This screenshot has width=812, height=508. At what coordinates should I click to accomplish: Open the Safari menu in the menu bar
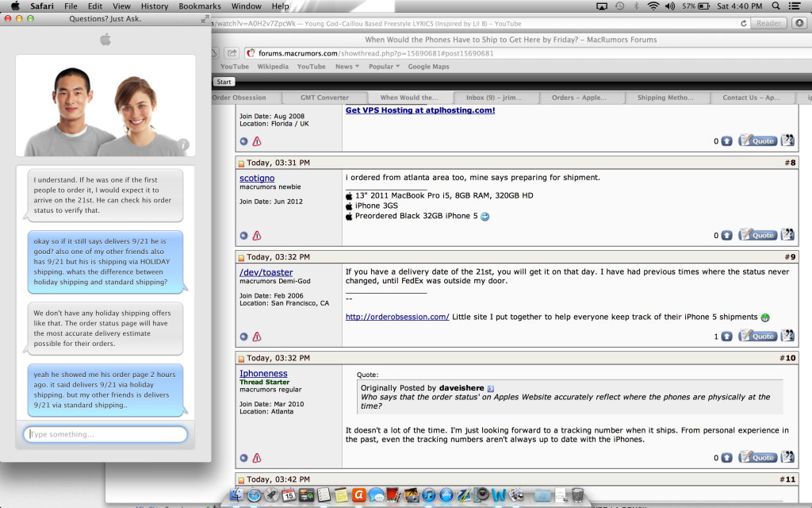point(42,6)
